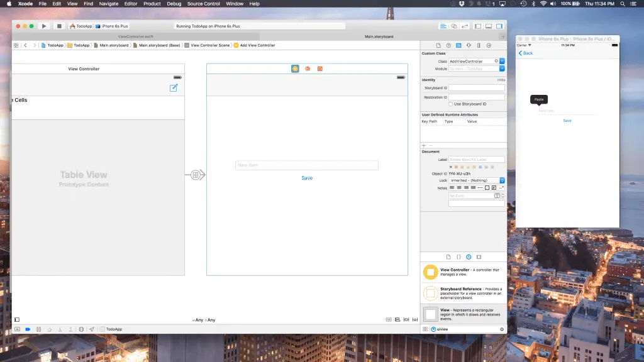Show the Standard editor
This screenshot has height=362, width=644.
(443, 26)
